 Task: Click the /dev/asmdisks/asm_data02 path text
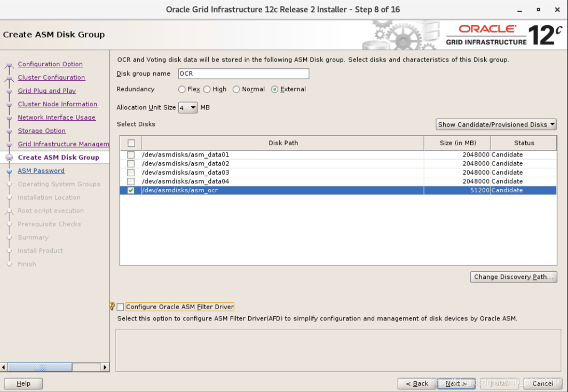tap(185, 164)
